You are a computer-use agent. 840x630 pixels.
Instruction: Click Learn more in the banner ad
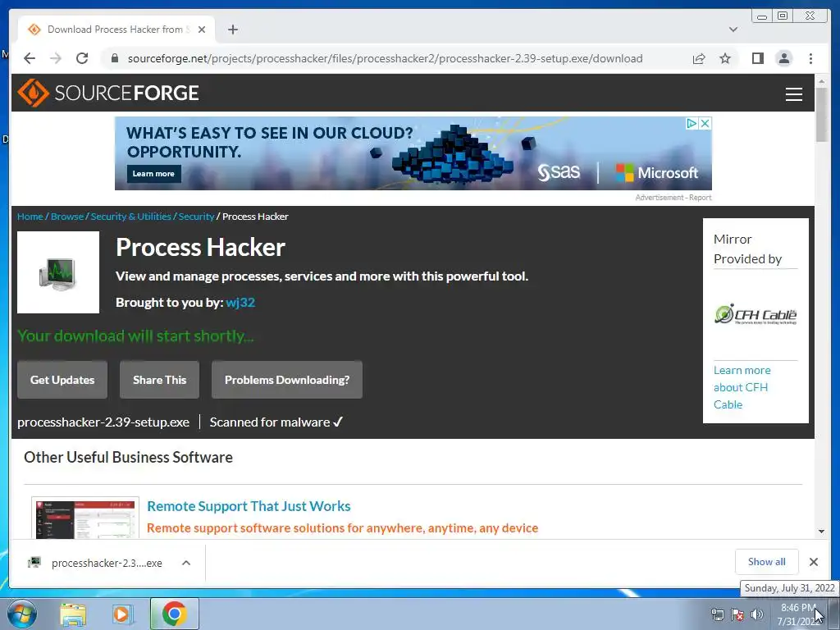(153, 174)
